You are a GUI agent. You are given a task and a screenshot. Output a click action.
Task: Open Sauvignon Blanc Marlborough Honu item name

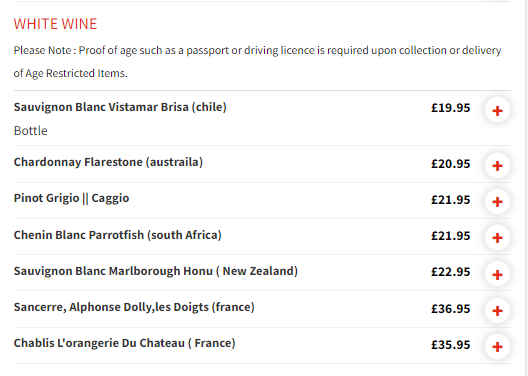point(156,271)
